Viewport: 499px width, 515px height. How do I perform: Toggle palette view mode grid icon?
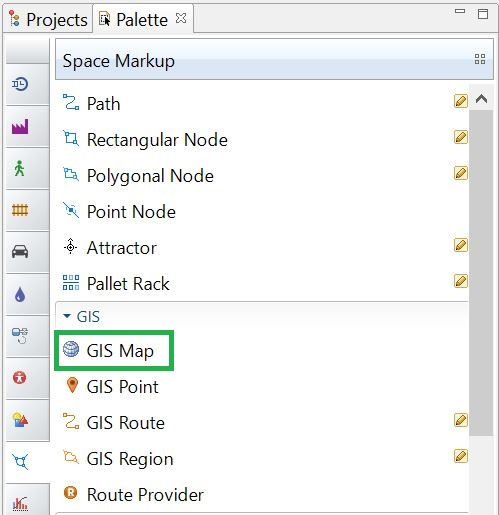(480, 59)
